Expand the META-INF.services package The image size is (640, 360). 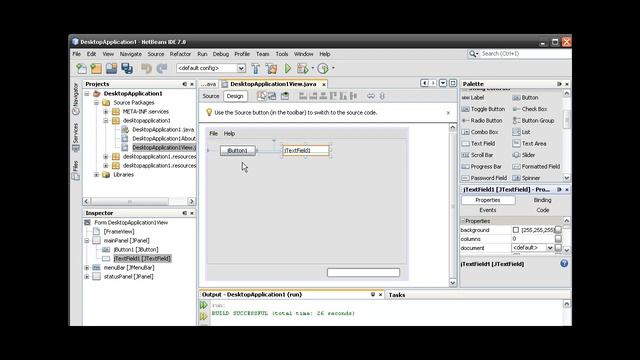coord(106,111)
